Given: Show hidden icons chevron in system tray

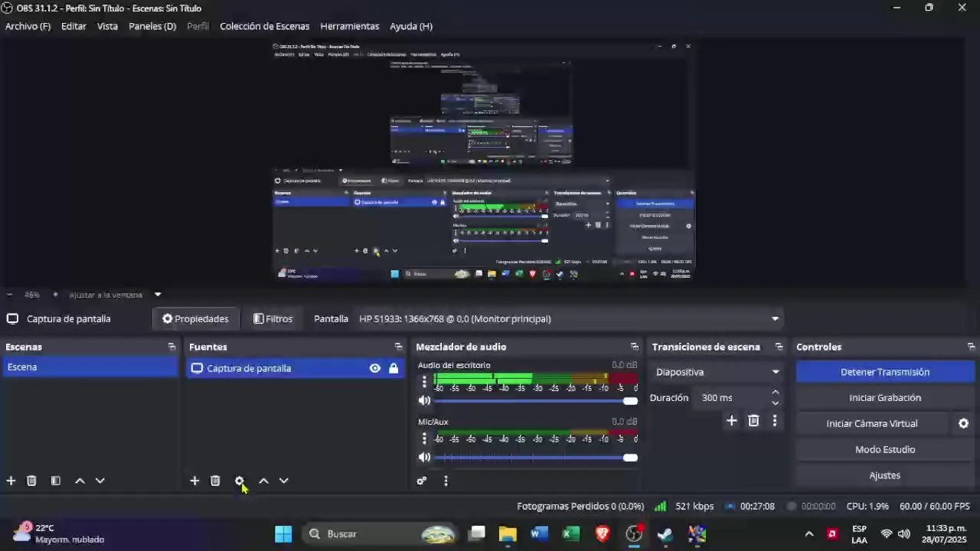Looking at the screenshot, I should [808, 534].
